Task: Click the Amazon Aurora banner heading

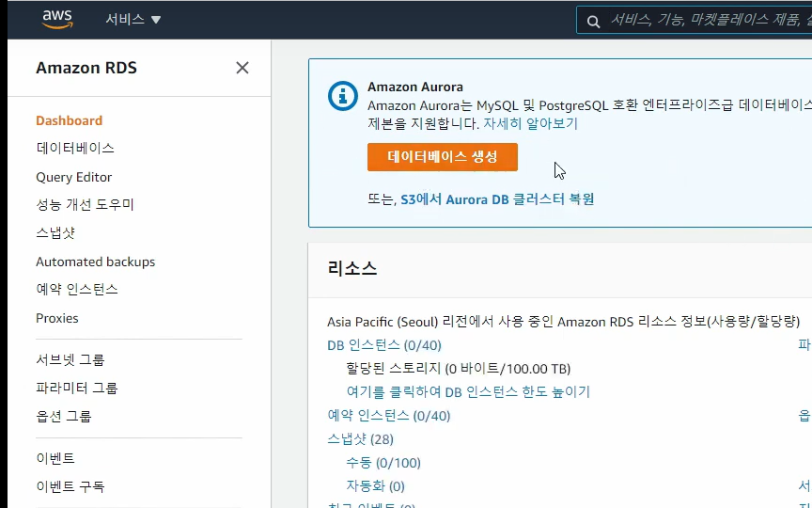Action: [415, 87]
